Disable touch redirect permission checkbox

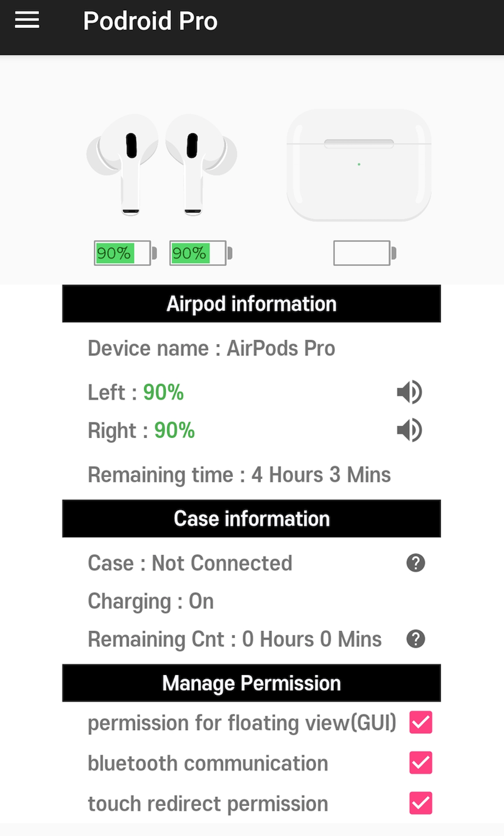[420, 803]
